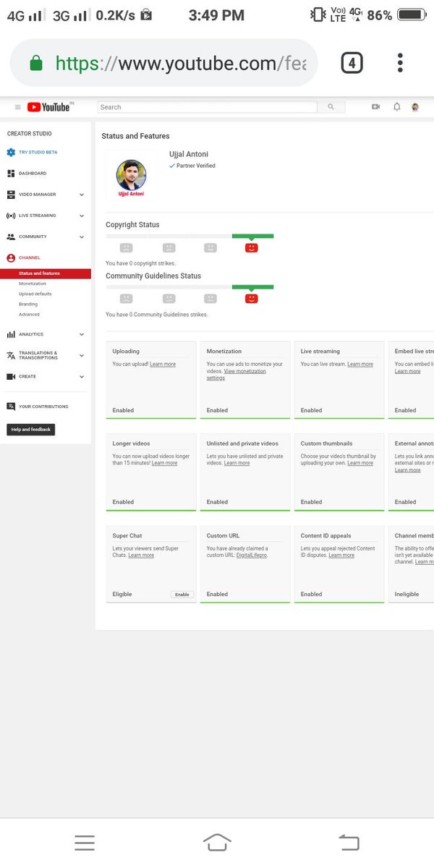Click the Try Studio Beta gear icon
The width and height of the screenshot is (434, 868).
pyautogui.click(x=11, y=153)
